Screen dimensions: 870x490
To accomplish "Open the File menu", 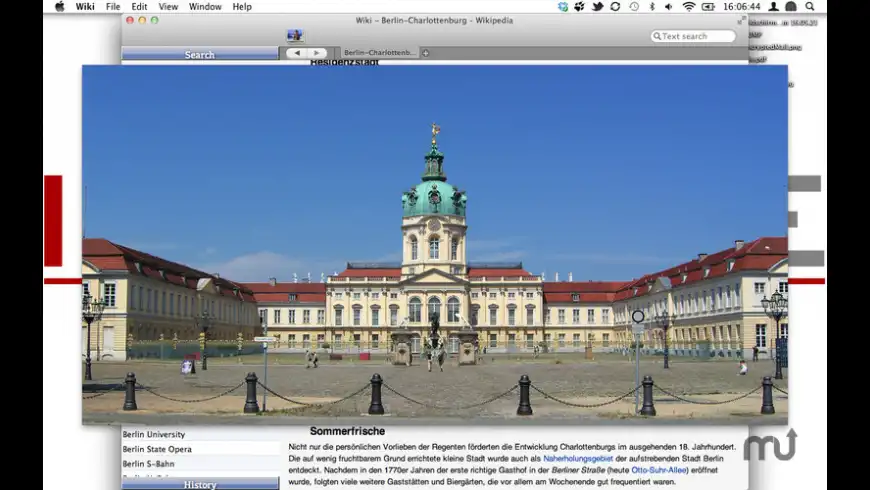I will point(113,7).
